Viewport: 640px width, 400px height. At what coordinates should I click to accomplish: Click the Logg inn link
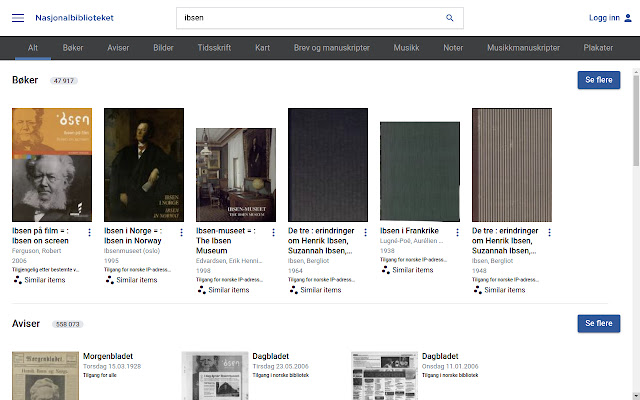tap(603, 18)
